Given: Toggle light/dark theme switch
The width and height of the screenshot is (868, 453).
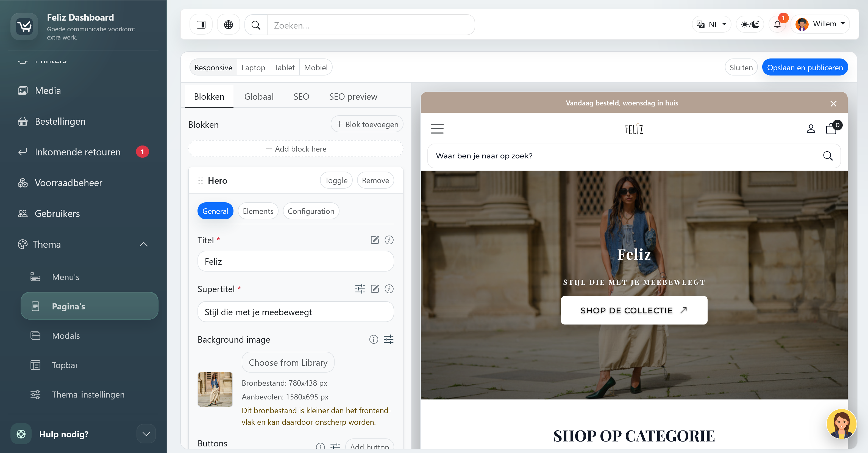Looking at the screenshot, I should tap(750, 24).
